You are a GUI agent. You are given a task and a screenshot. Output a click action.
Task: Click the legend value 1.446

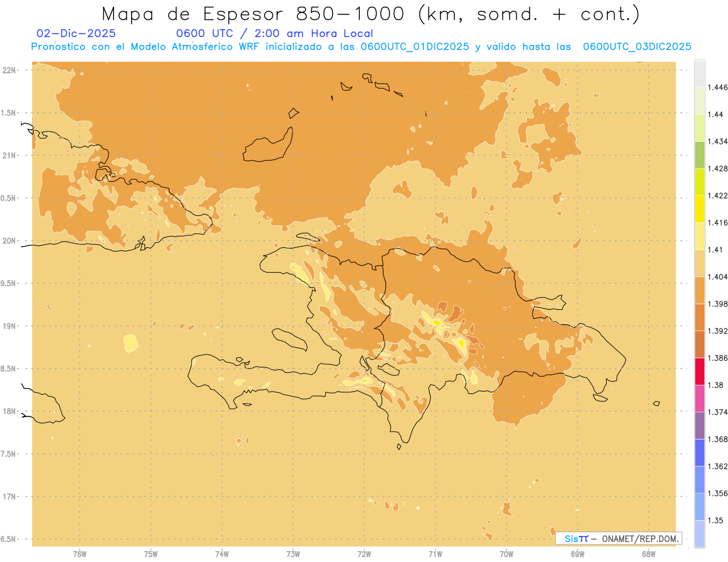pos(717,87)
